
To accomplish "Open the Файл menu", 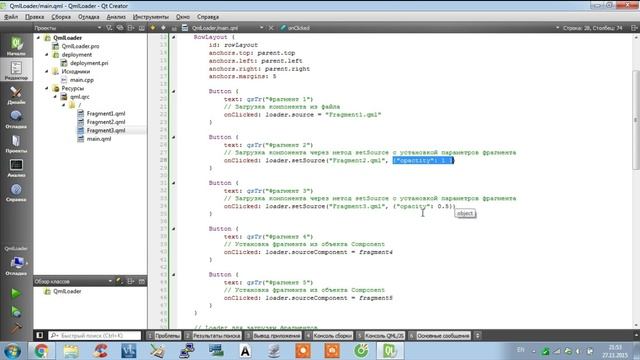I will [x=11, y=17].
